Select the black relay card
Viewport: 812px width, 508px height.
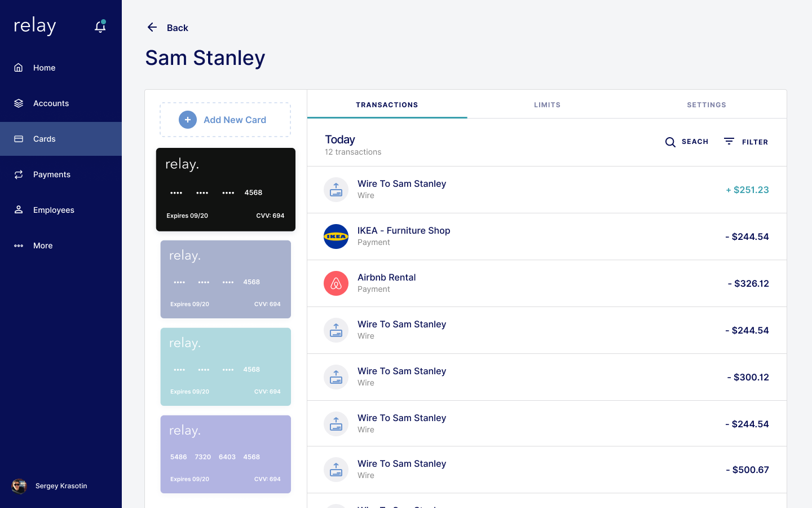coord(226,190)
